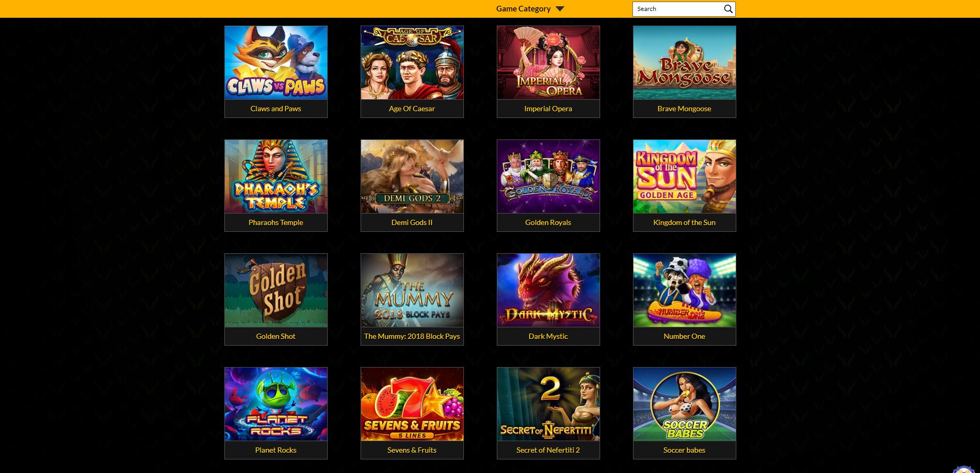The height and width of the screenshot is (473, 980).
Task: Click the Imperial Opera label
Action: click(x=548, y=109)
